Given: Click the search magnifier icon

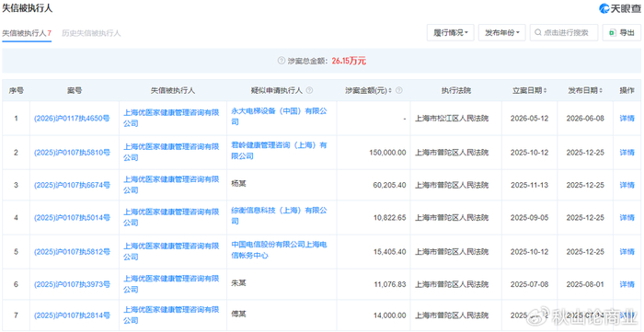Looking at the screenshot, I should pyautogui.click(x=537, y=33).
